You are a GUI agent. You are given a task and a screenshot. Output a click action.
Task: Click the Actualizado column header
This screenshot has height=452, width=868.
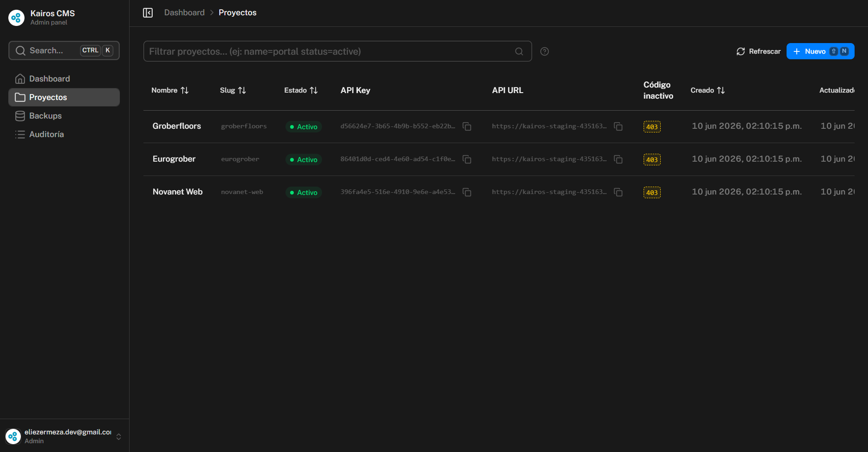837,90
